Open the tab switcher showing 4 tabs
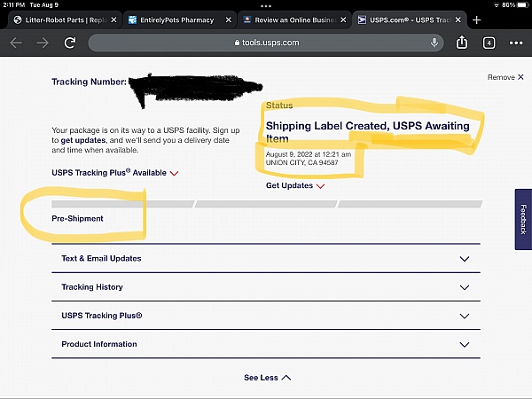The height and width of the screenshot is (399, 532). (489, 43)
